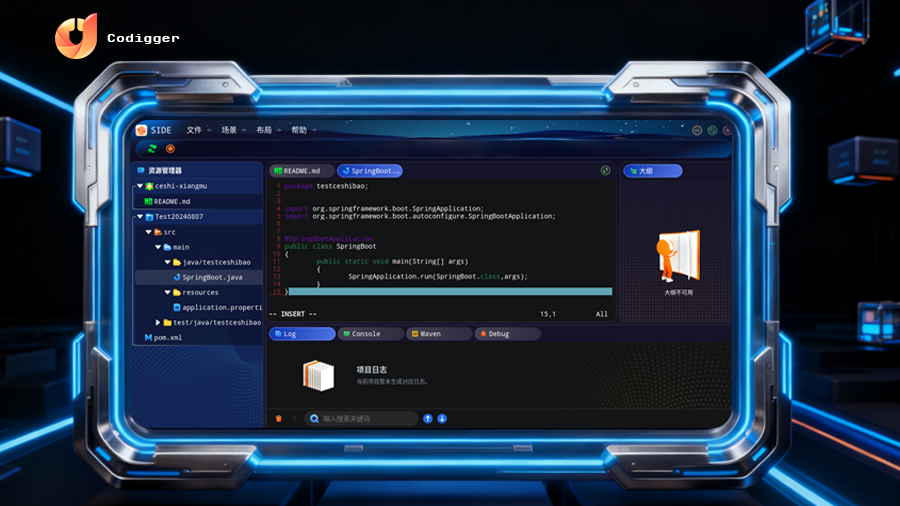Click the SIDE app logo icon

(141, 130)
